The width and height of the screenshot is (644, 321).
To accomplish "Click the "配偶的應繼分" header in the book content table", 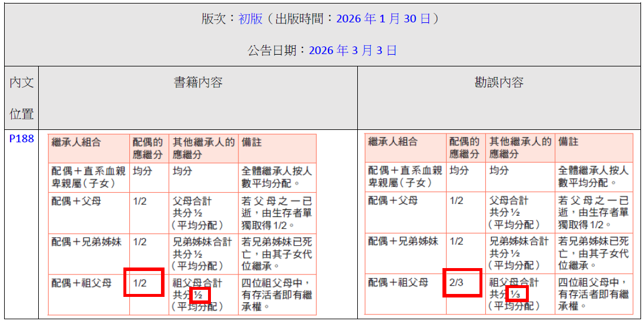I will [x=149, y=148].
